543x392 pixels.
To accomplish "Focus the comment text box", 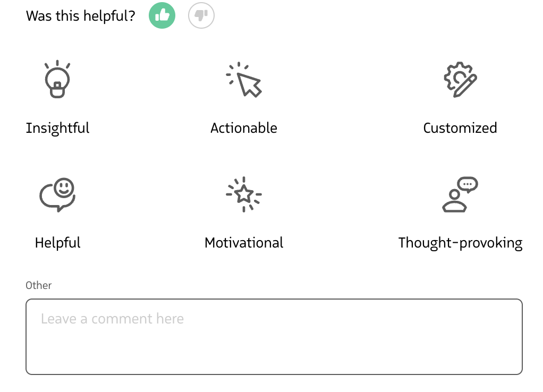I will 274,345.
